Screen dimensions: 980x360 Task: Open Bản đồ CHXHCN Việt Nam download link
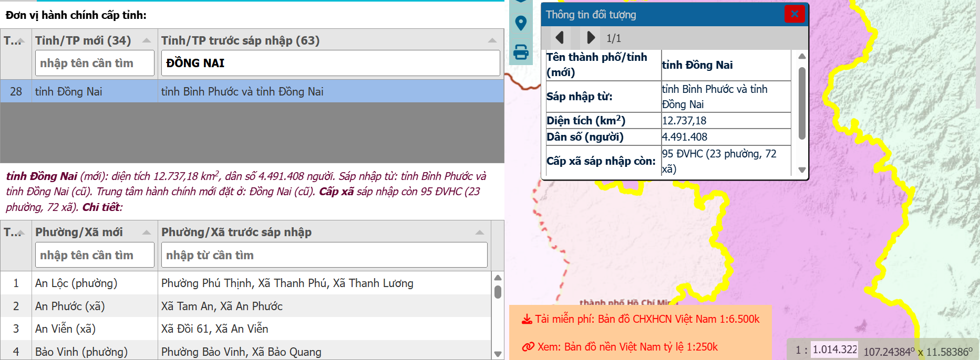pos(647,319)
